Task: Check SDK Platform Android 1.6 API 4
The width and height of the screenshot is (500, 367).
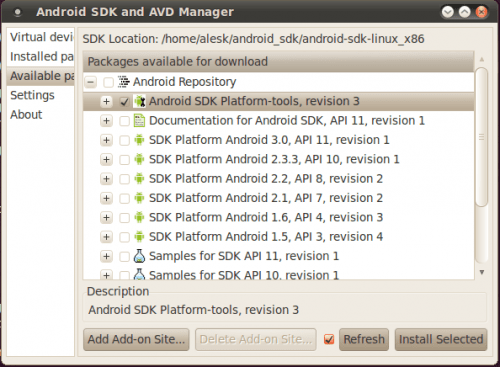Action: [x=124, y=218]
